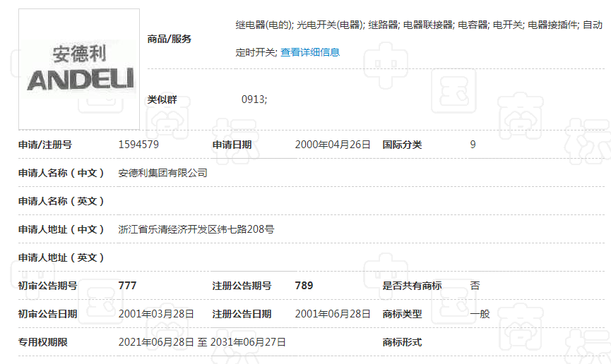Click the international class value 9
Viewport: 611px width, 364px height.
click(473, 145)
